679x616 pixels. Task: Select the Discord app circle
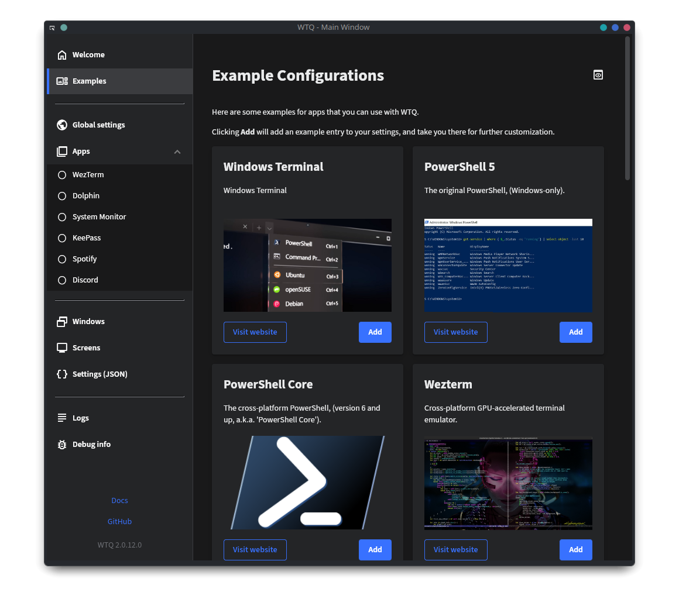[x=62, y=280]
